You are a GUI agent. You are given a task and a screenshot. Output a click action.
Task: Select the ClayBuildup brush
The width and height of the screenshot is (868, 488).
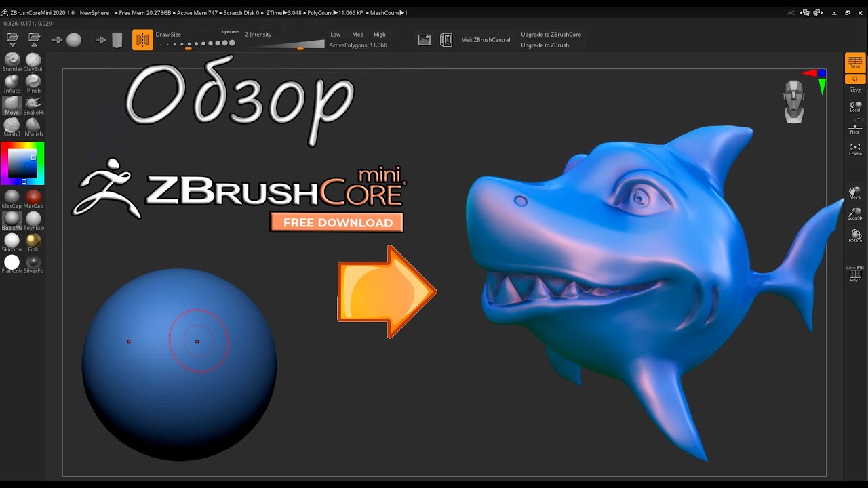click(x=33, y=62)
